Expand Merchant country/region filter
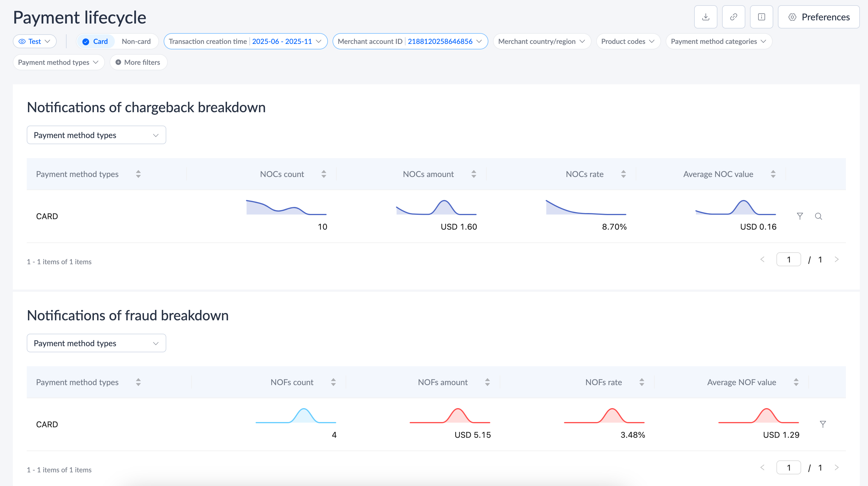This screenshot has width=868, height=486. tap(542, 42)
